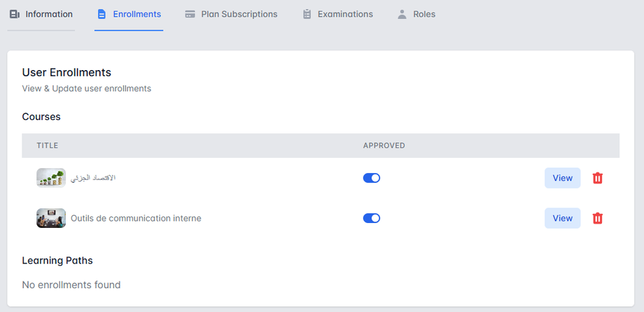The image size is (644, 312).
Task: Click the Examinations clipboard icon
Action: 307,14
